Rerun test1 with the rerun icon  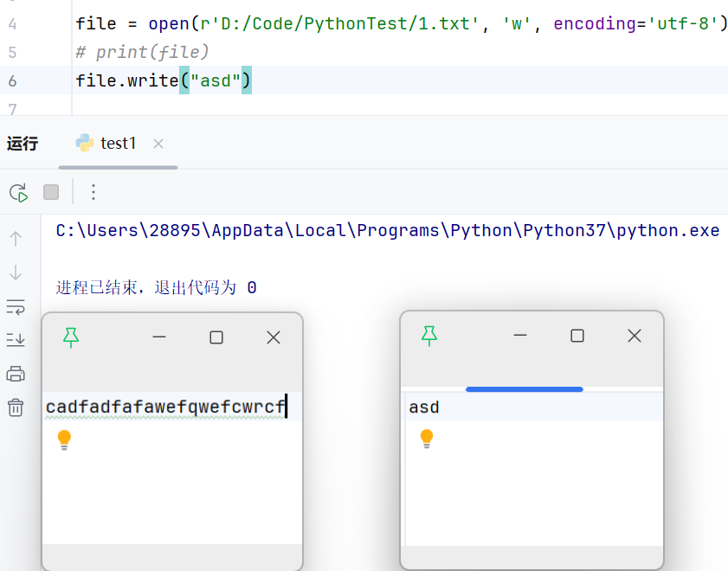pyautogui.click(x=18, y=192)
